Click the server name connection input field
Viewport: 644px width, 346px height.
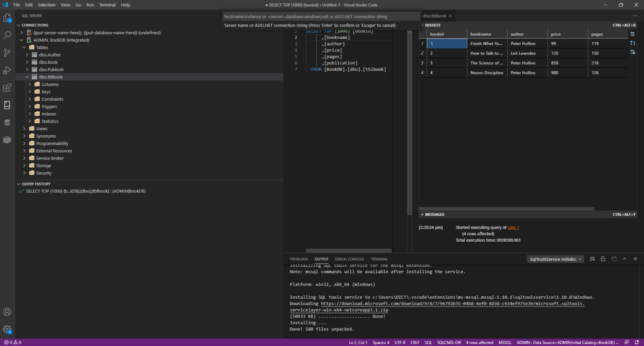[321, 17]
